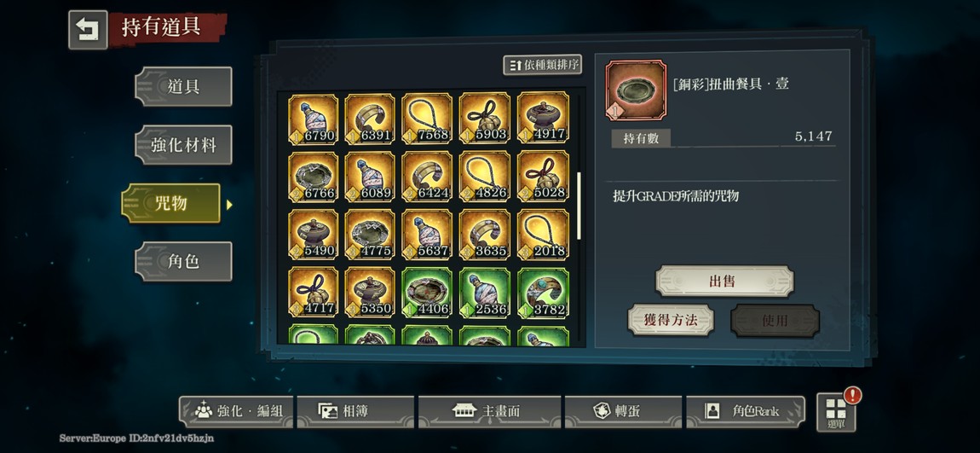Switch to the 強化材料 tab
980x453 pixels.
pyautogui.click(x=183, y=144)
